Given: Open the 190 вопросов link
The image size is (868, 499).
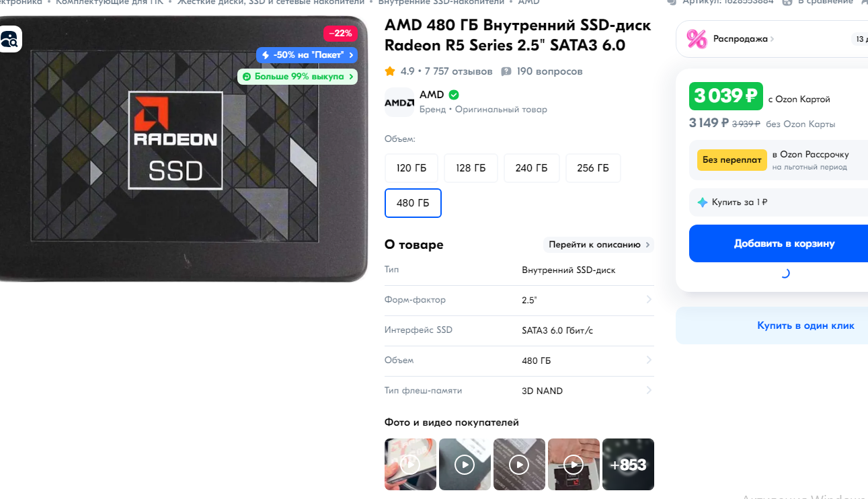Looking at the screenshot, I should pyautogui.click(x=549, y=71).
